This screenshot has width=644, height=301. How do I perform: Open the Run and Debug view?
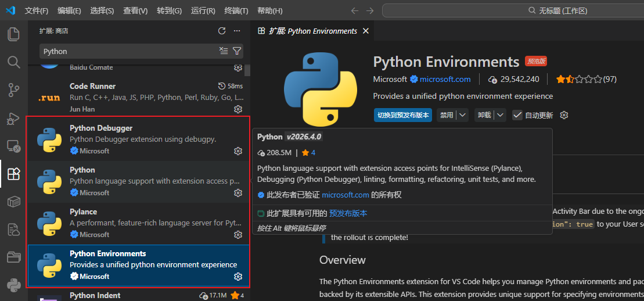(13, 118)
